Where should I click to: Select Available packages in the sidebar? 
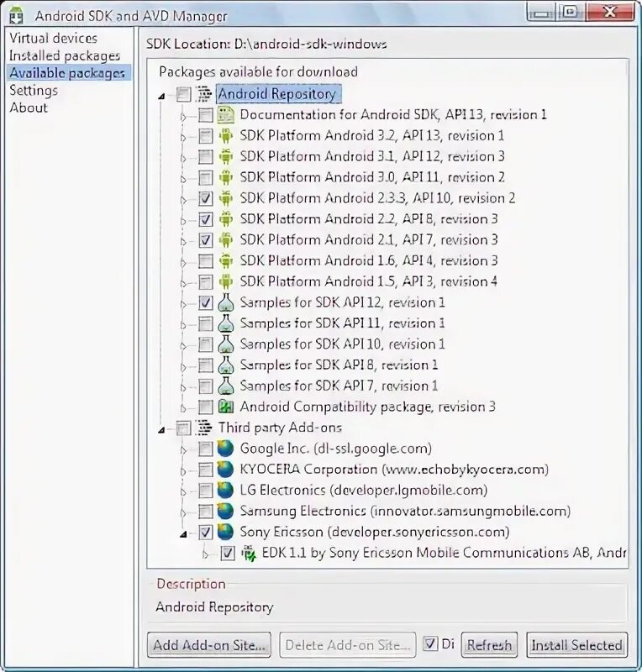(67, 73)
